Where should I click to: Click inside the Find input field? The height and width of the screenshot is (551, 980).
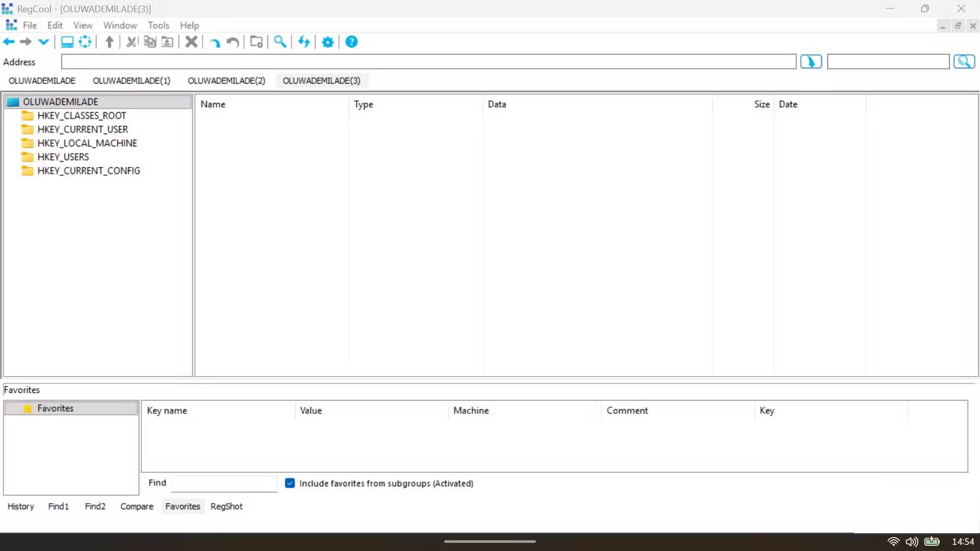[224, 483]
